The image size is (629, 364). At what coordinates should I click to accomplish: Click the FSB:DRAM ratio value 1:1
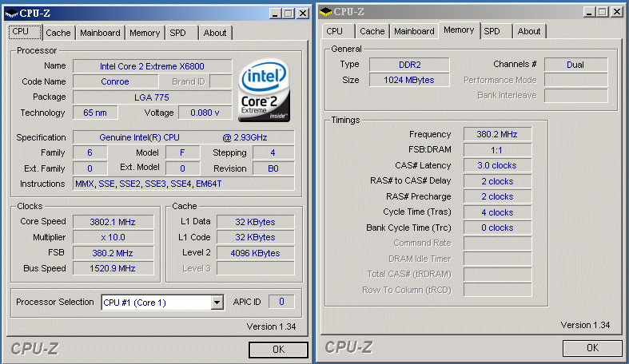(x=497, y=150)
